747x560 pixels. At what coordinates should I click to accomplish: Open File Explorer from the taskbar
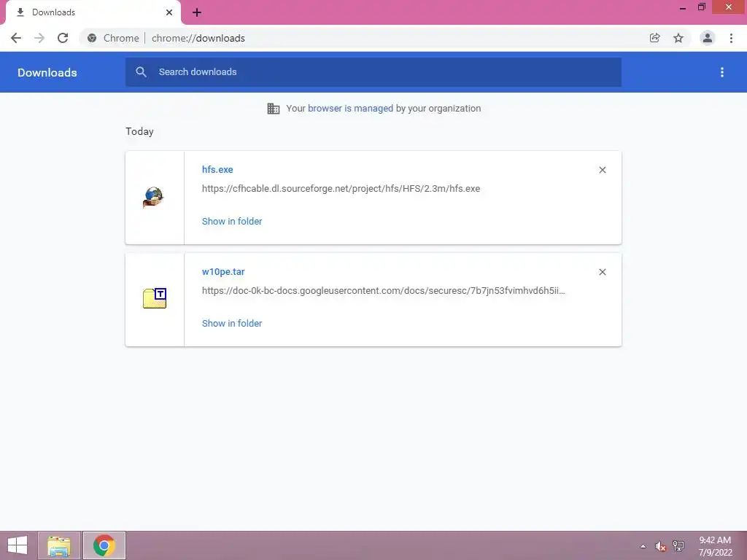(x=59, y=545)
